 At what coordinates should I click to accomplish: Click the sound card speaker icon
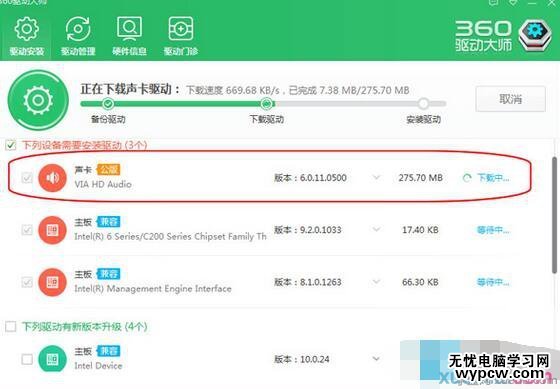pyautogui.click(x=52, y=178)
